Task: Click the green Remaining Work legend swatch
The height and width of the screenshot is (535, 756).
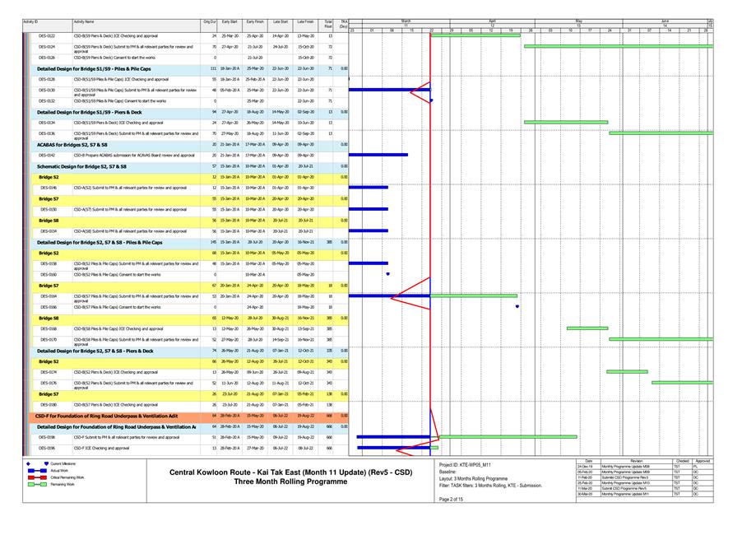Action: (x=37, y=485)
